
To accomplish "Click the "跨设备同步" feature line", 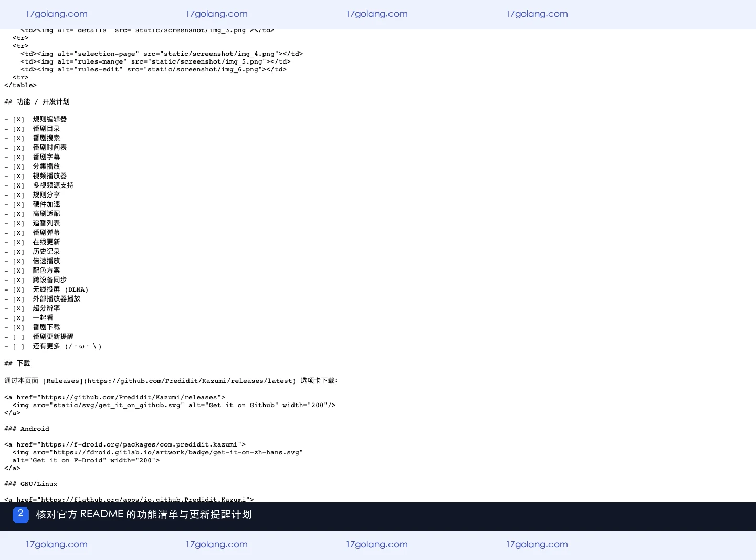I will tap(36, 280).
